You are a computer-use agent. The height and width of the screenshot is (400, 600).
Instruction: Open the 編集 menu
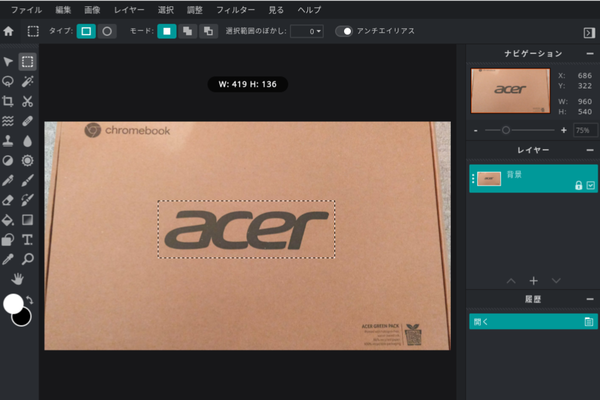pos(63,10)
